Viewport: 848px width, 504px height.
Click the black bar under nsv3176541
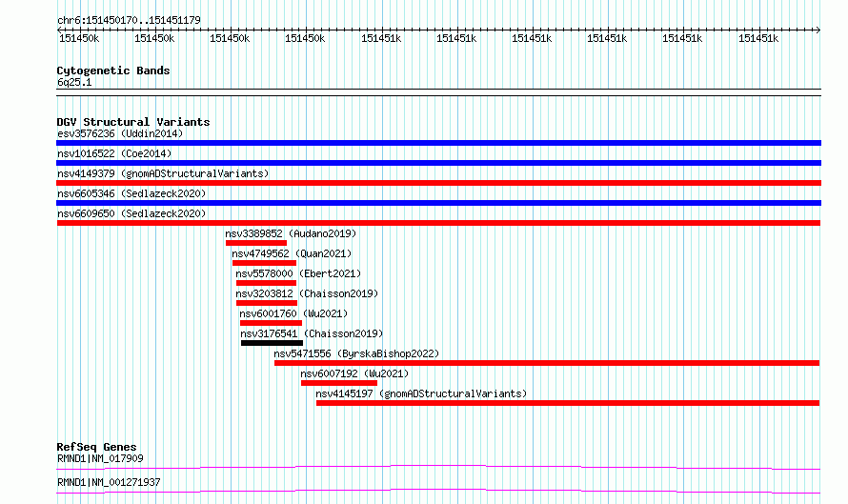(x=273, y=343)
